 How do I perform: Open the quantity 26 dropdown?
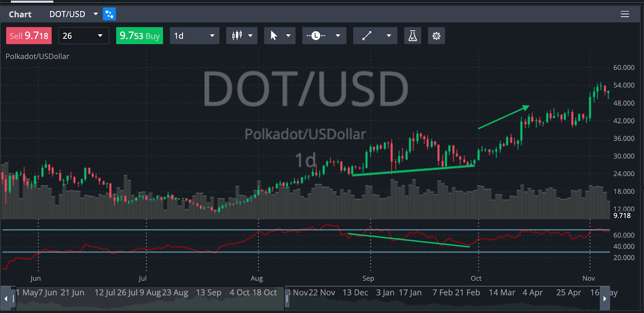tap(84, 36)
